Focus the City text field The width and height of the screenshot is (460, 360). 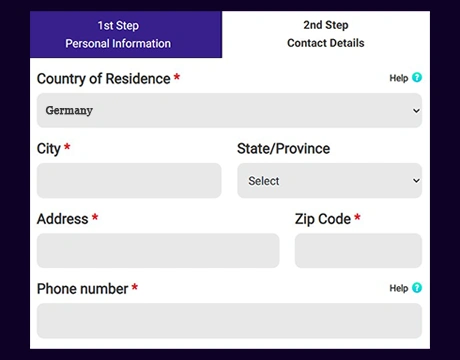(x=129, y=180)
